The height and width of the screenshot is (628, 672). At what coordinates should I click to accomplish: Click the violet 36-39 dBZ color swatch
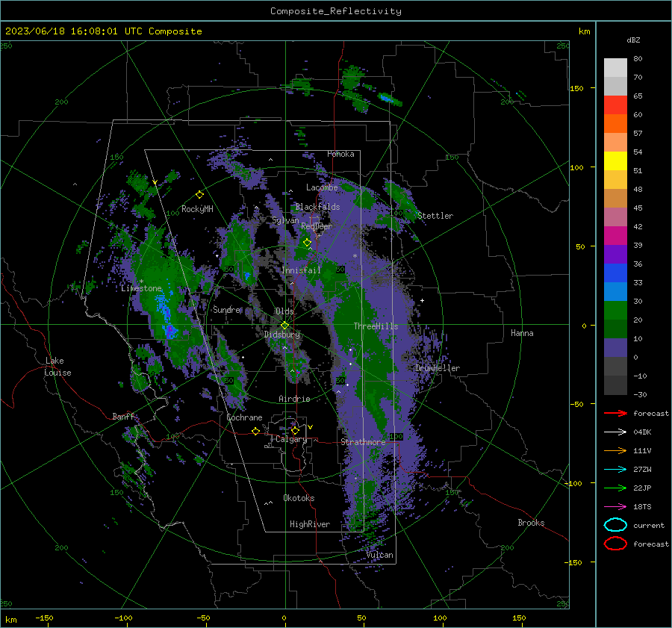pyautogui.click(x=615, y=254)
